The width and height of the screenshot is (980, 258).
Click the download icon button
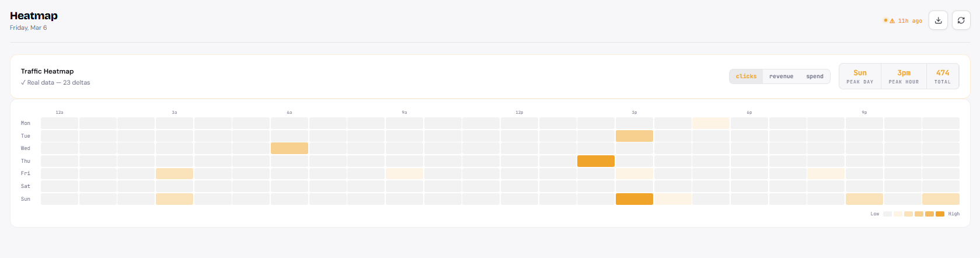click(x=938, y=20)
